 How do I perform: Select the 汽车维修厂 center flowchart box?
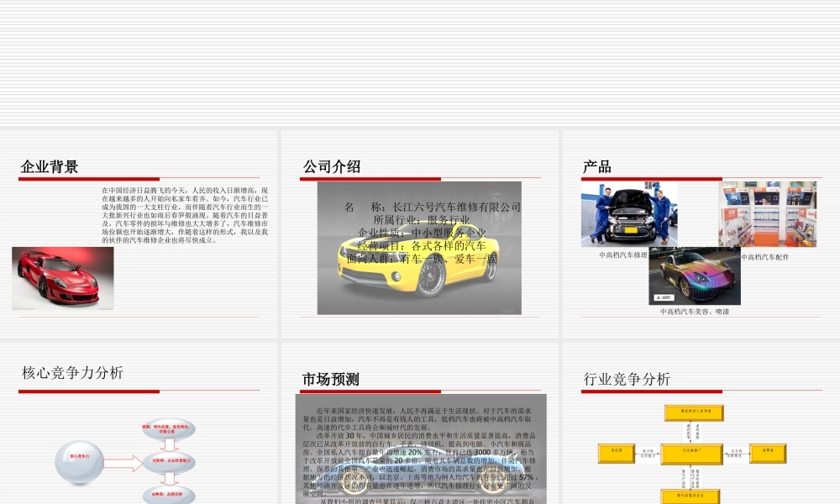[691, 454]
